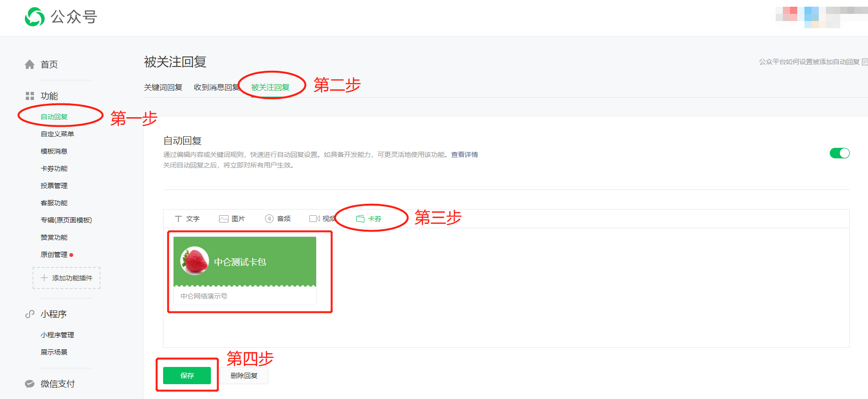Select the 图片 image reply type
The image size is (868, 399).
click(232, 219)
